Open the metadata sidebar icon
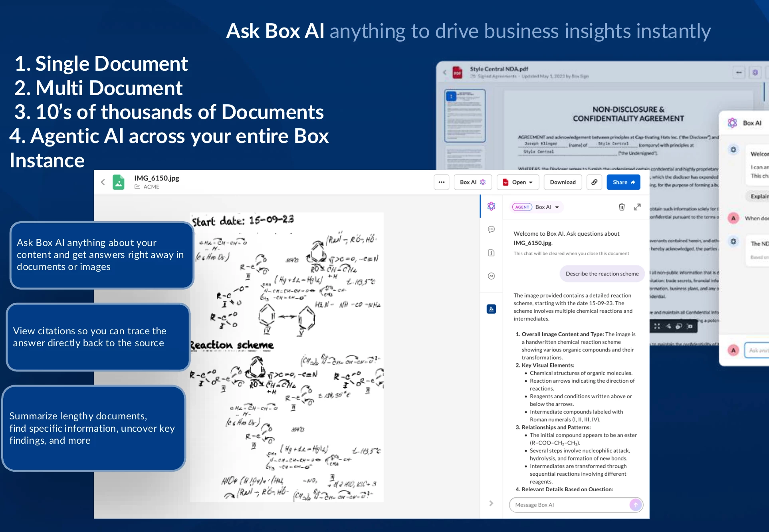769x532 pixels. coord(491,276)
